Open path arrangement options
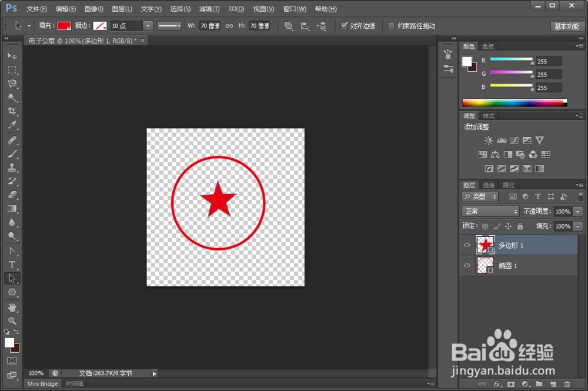 click(322, 26)
